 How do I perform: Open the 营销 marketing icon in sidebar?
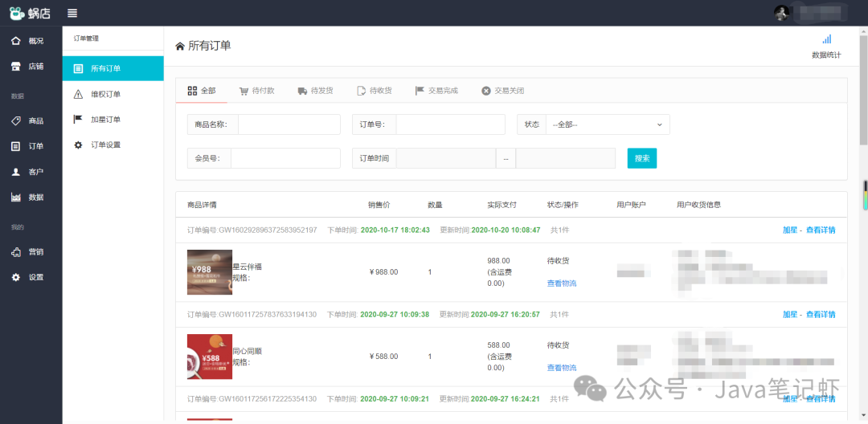tap(15, 252)
